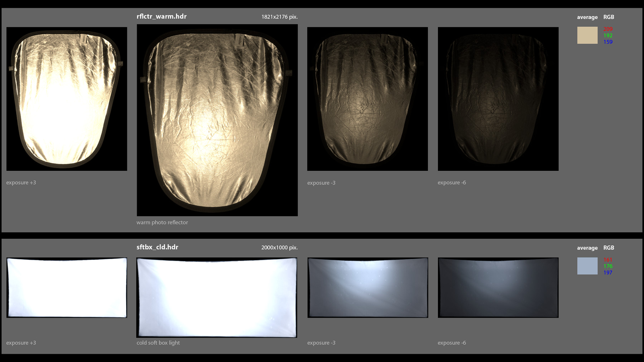644x362 pixels.
Task: Open the large cold soft box light preview
Action: point(217,297)
